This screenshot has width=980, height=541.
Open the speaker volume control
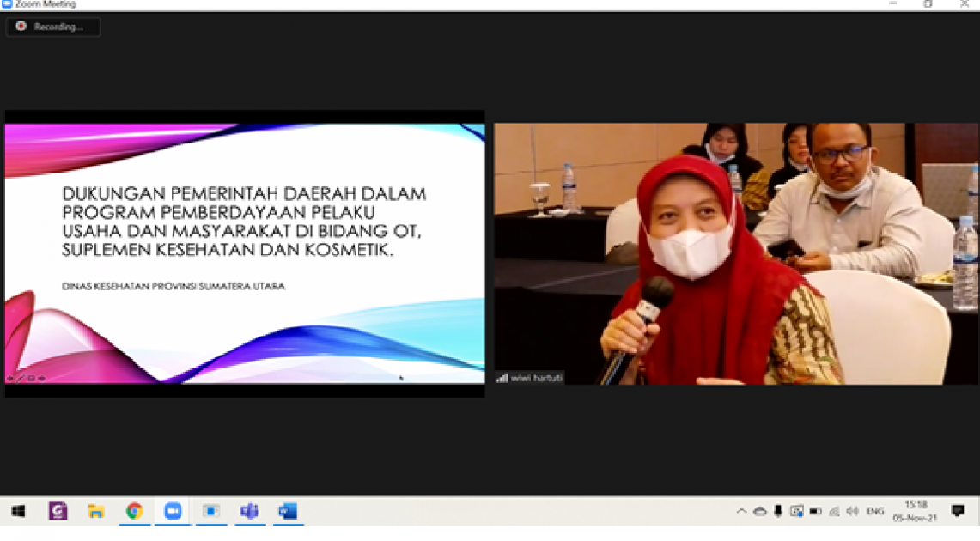(852, 511)
